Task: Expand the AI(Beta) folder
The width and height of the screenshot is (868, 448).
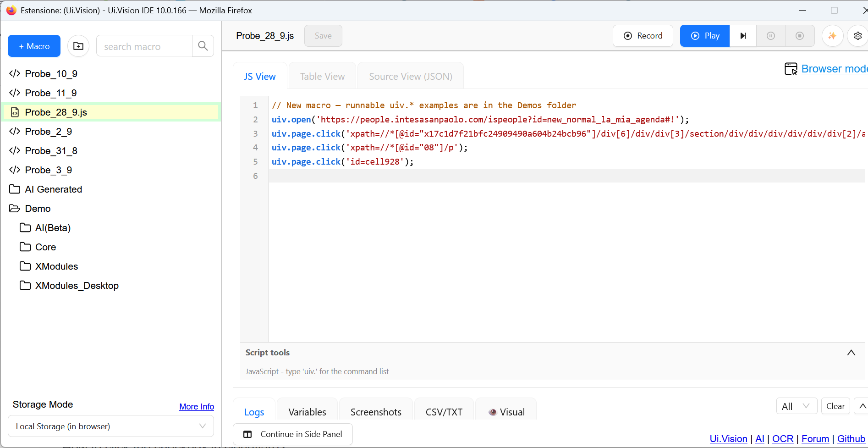Action: [x=53, y=228]
